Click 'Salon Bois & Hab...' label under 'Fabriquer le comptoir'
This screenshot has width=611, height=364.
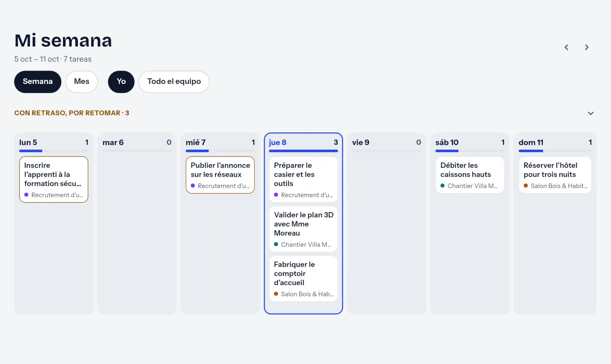tap(307, 294)
